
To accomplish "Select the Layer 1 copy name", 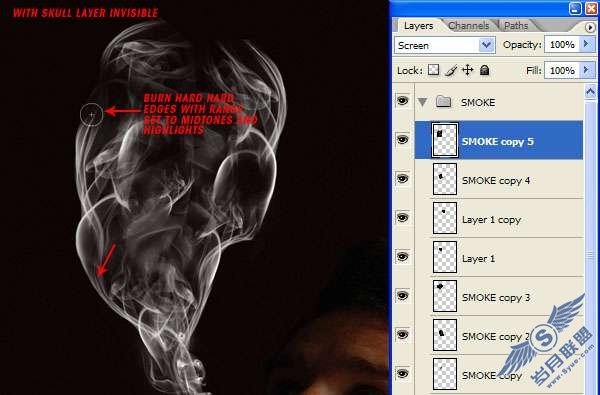I will tap(491, 220).
